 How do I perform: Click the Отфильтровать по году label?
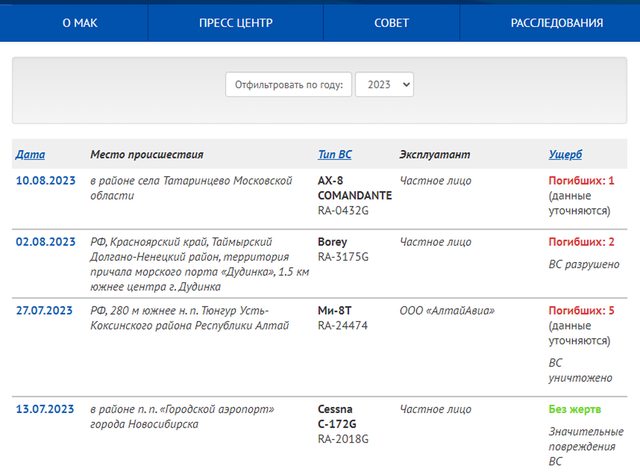[289, 85]
